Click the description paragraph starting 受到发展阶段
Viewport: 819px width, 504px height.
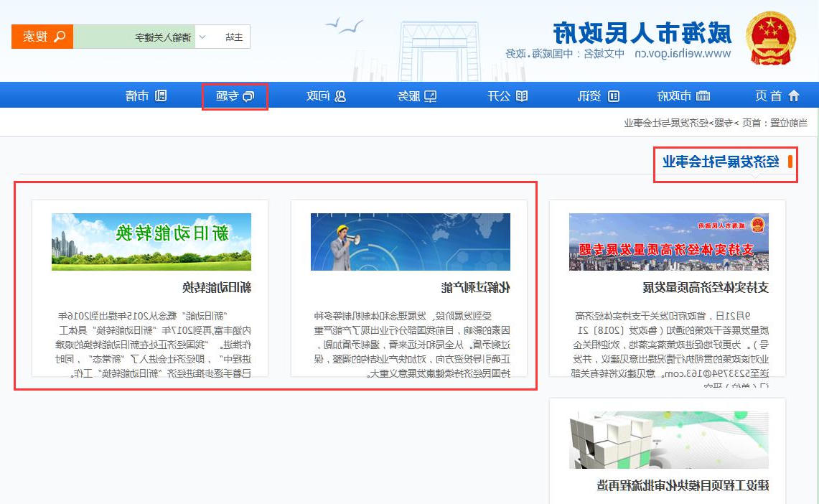click(411, 345)
